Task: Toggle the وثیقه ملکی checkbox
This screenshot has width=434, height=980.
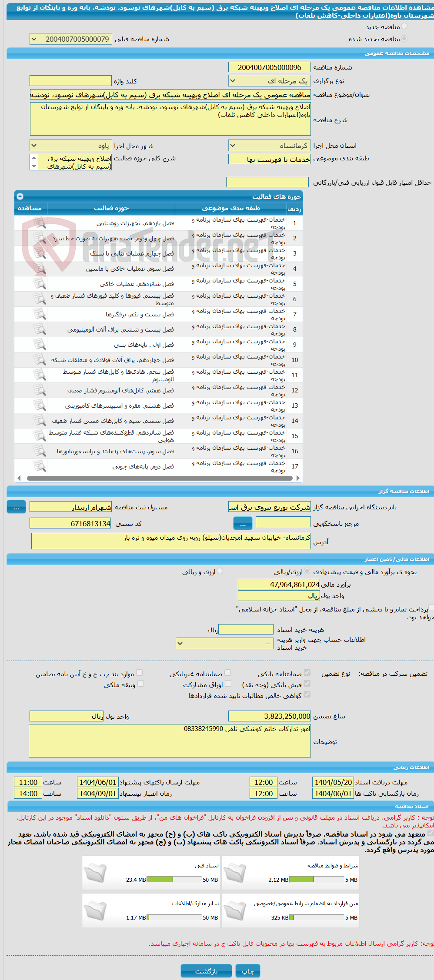Action: pos(140,684)
